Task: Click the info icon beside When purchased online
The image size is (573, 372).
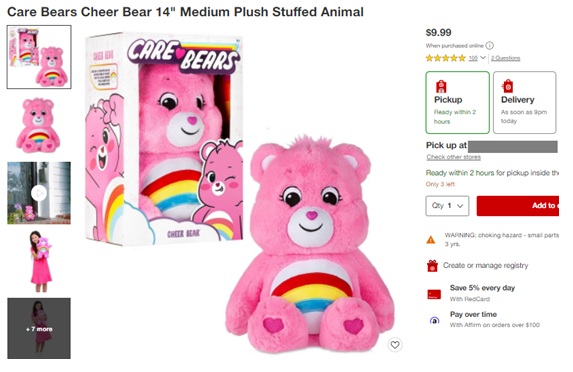Action: (x=490, y=46)
